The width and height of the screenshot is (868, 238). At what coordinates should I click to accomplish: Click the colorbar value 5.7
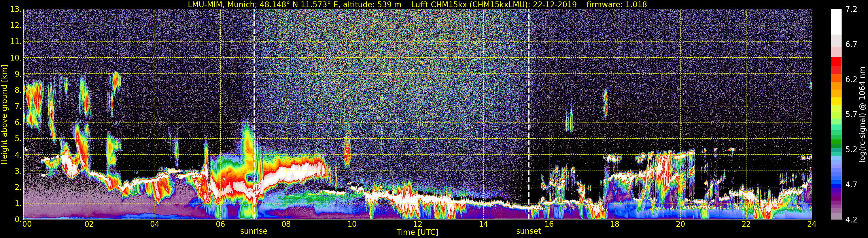click(851, 115)
